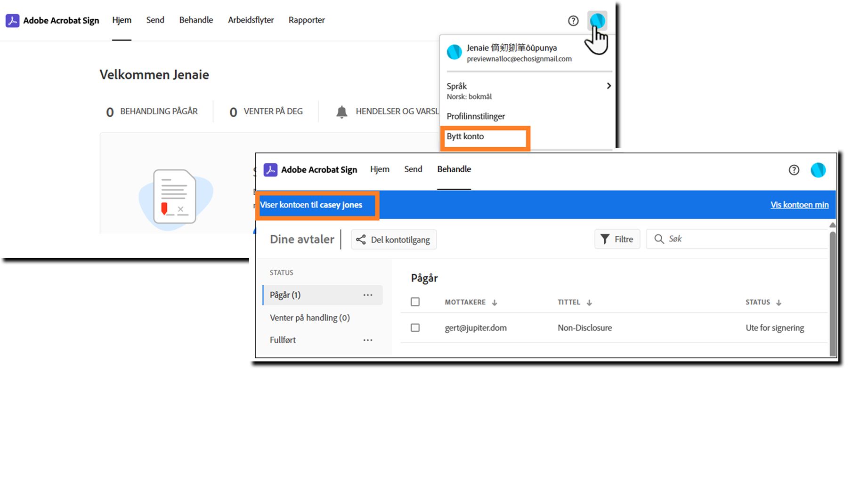Check the box for gert@jupiter.dom row
Screen dimensions: 852x504
[x=415, y=328]
